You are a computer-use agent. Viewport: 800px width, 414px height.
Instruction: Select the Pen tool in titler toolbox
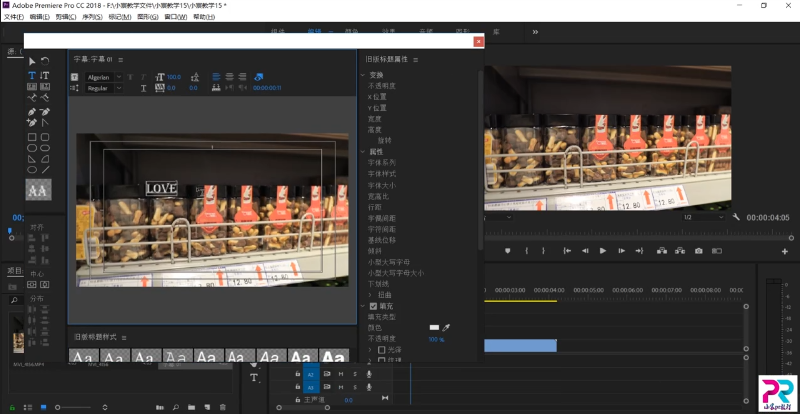(32, 111)
